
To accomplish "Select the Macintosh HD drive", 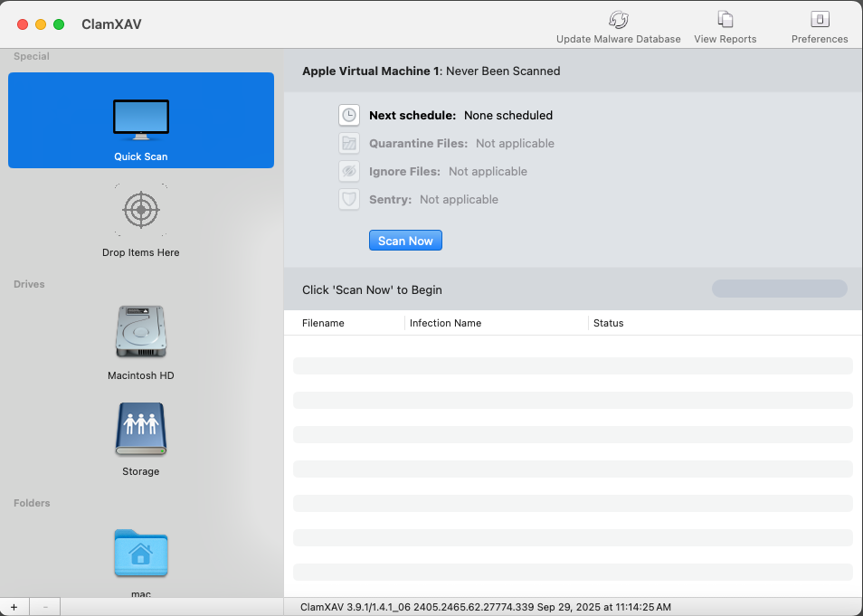I will (141, 332).
